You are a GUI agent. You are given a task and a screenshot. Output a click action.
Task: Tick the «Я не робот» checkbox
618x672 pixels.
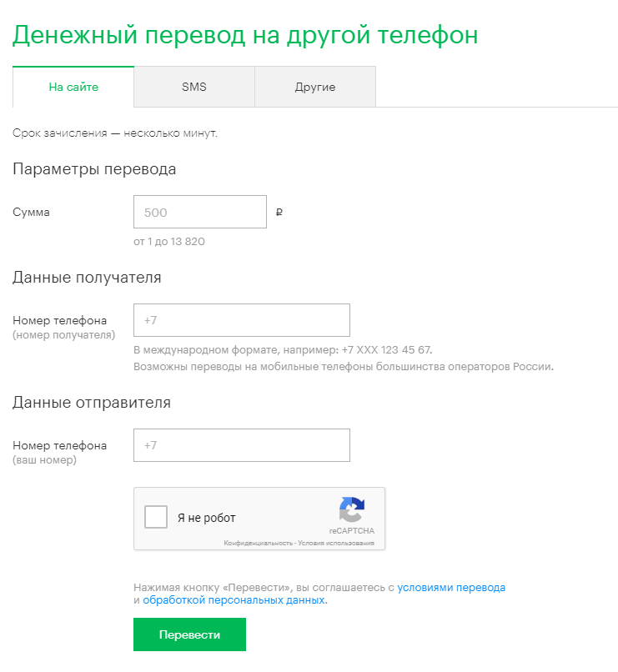156,517
